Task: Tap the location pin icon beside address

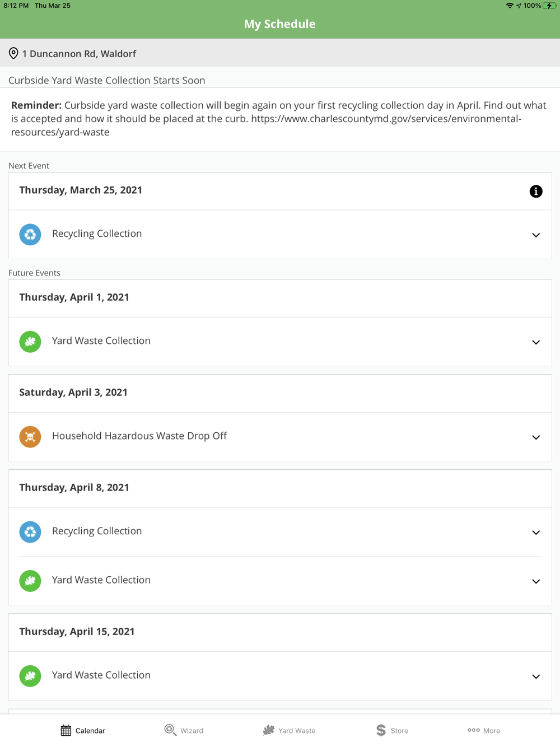Action: coord(13,54)
